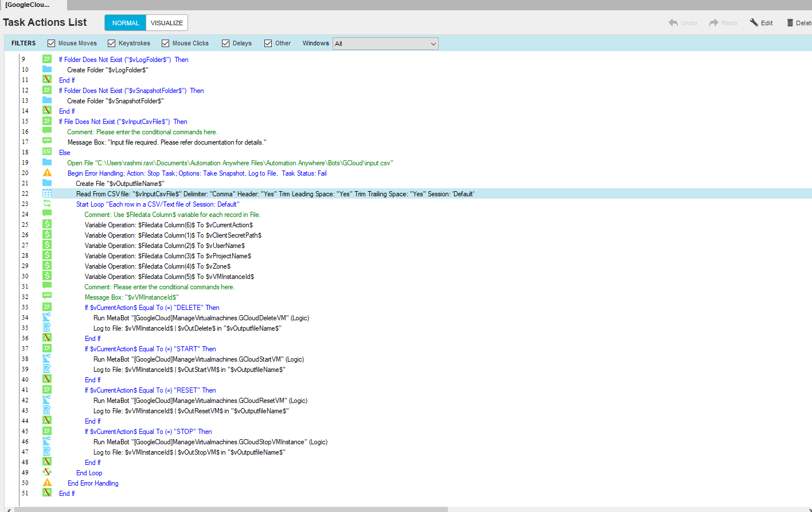Click the Undo arrow icon
Image resolution: width=812 pixels, height=512 pixels.
(x=673, y=23)
